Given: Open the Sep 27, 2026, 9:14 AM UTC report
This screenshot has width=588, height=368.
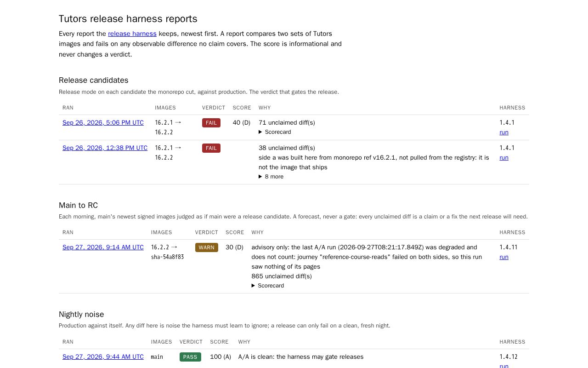Looking at the screenshot, I should 103,247.
